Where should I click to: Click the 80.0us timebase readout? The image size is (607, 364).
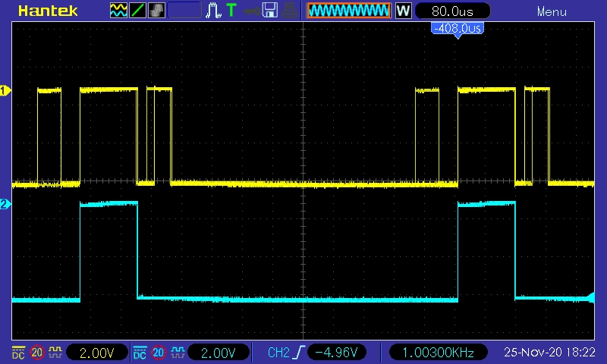pos(453,11)
